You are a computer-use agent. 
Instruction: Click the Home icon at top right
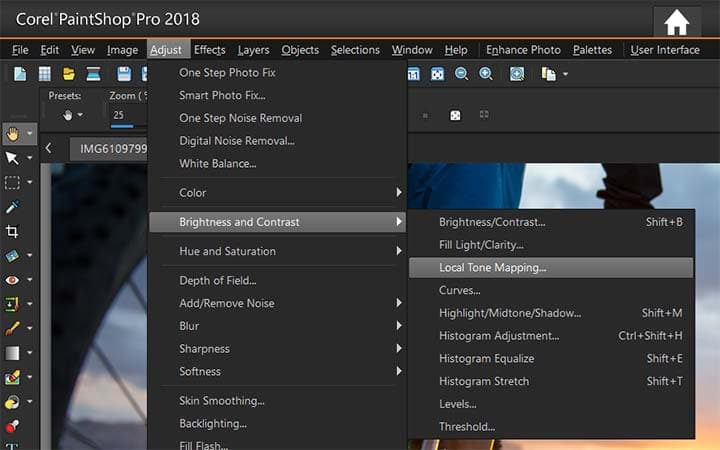point(676,22)
